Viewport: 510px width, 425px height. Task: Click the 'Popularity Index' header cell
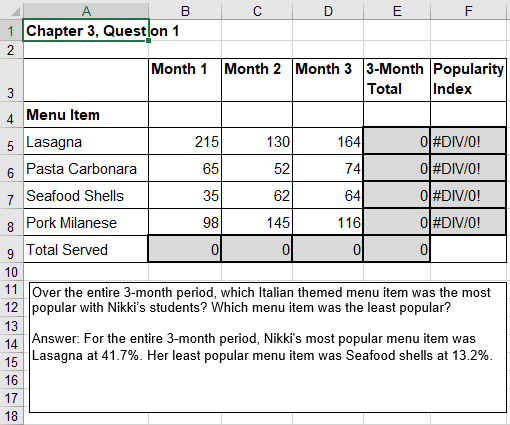tap(468, 80)
